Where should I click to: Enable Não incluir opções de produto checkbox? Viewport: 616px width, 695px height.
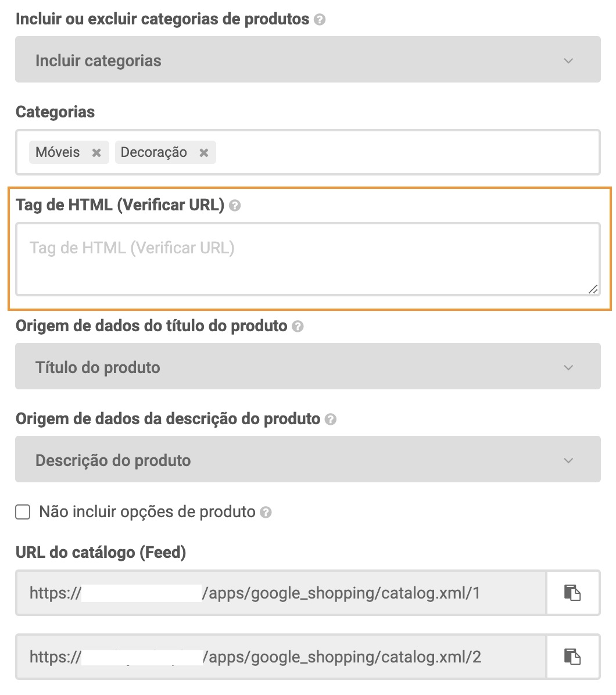(23, 512)
